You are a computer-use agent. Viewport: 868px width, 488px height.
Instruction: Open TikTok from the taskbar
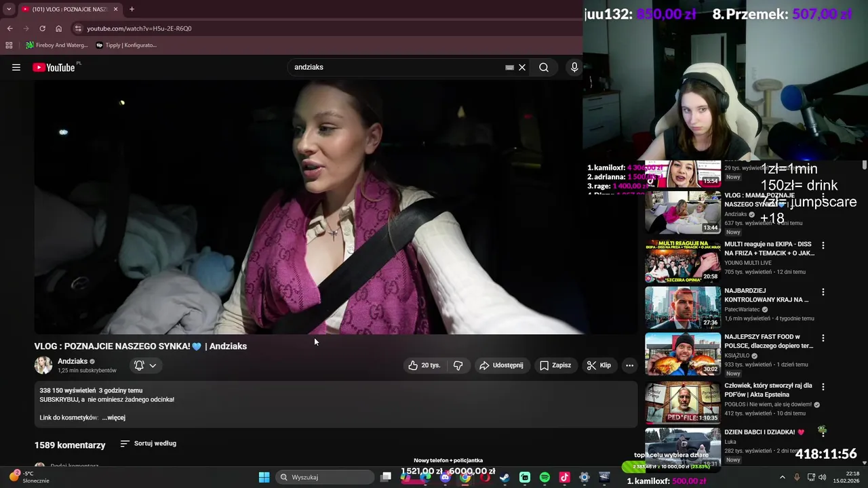click(564, 477)
